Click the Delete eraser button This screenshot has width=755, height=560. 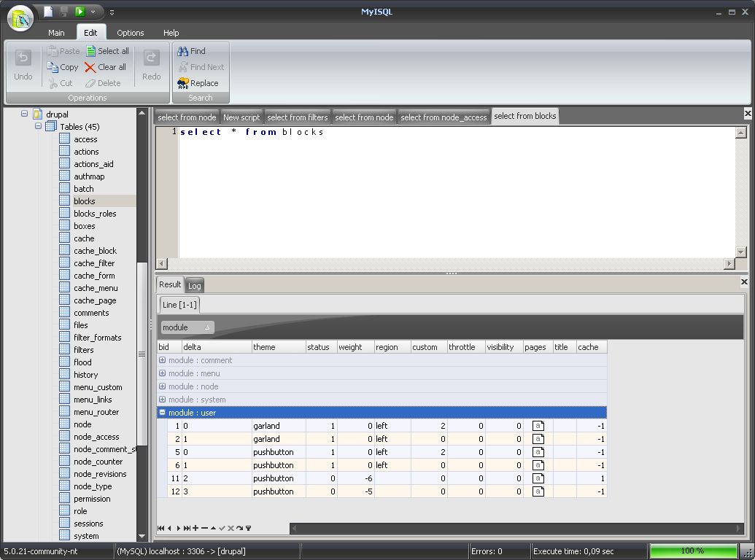tap(103, 83)
